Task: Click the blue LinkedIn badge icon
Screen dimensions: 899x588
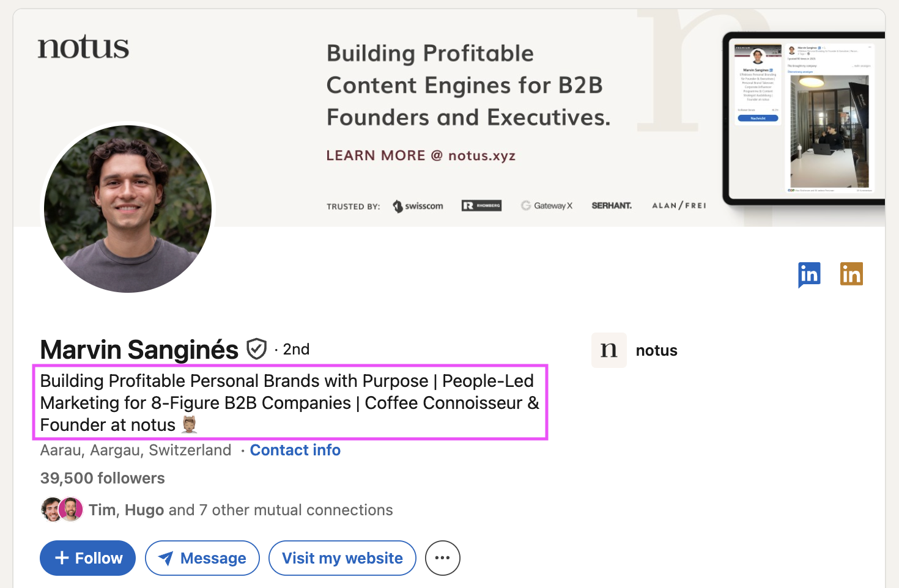Action: [x=809, y=274]
